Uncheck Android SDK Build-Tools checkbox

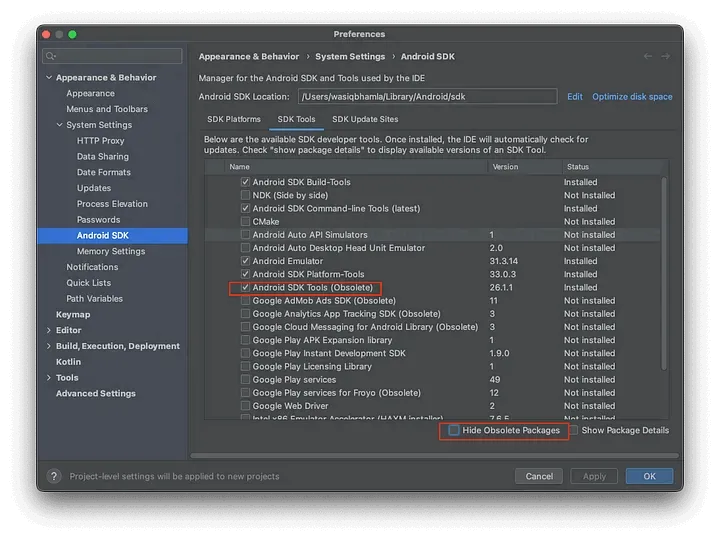click(245, 182)
